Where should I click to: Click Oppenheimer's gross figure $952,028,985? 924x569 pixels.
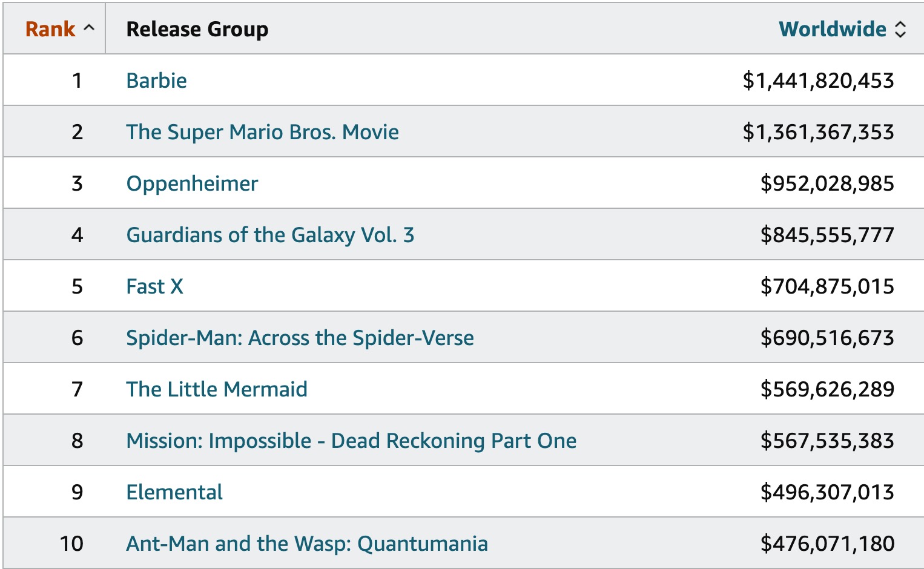[827, 183]
